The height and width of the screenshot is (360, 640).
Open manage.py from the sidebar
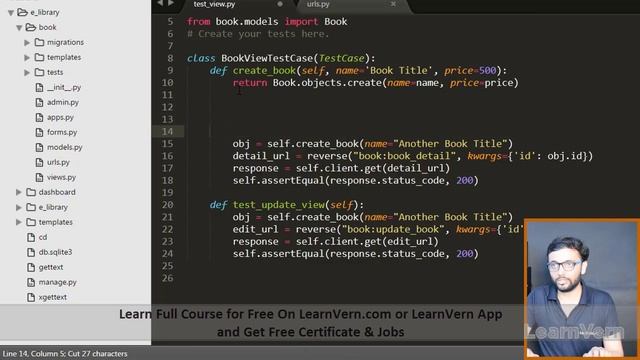click(58, 282)
